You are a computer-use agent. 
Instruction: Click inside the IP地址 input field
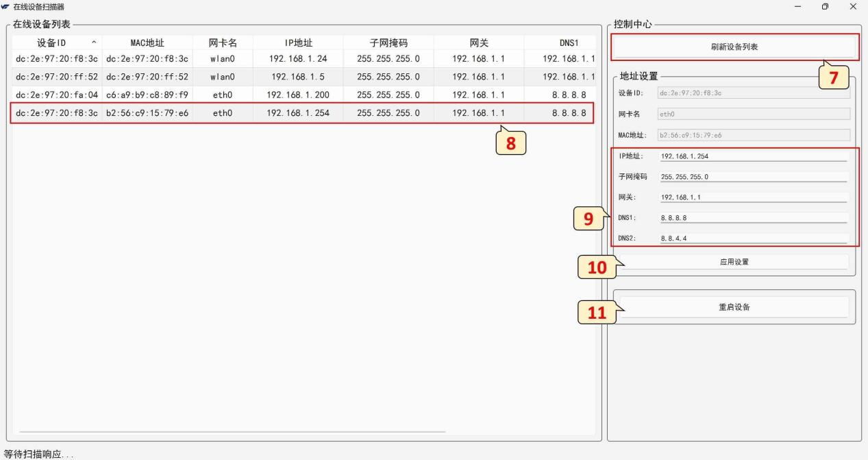(752, 156)
